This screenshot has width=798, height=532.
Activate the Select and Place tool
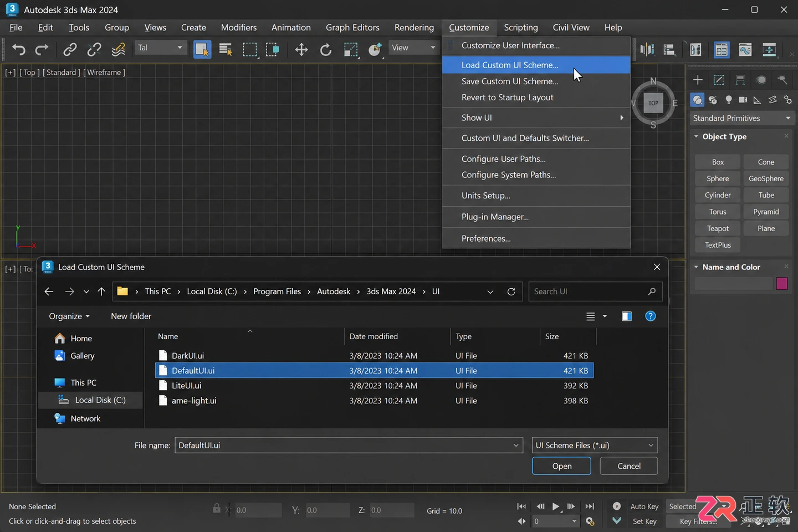click(375, 49)
